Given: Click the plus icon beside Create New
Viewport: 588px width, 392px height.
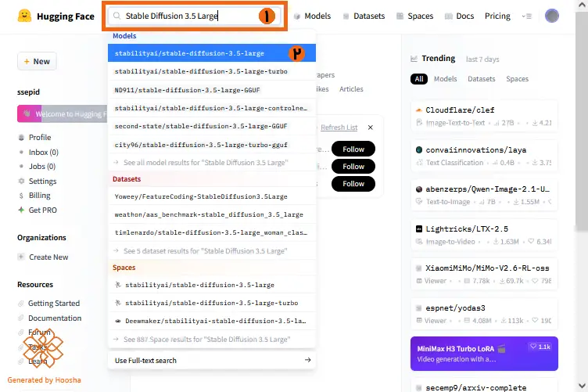Looking at the screenshot, I should [21, 257].
